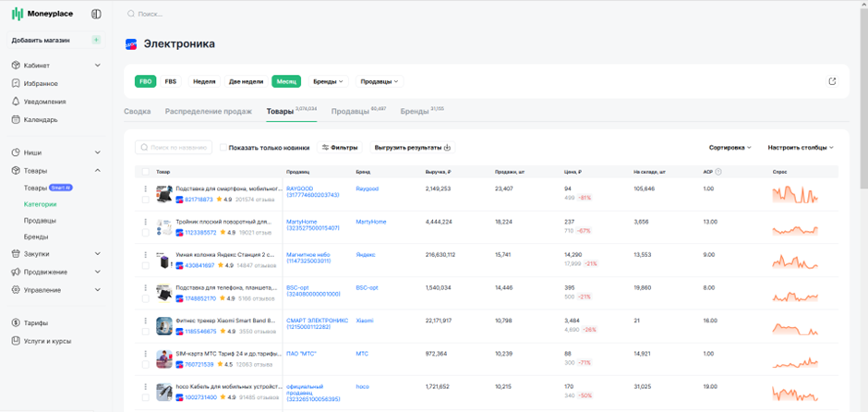Select checkbox for Подставка для смартфона row
Screen dimensions: 868x412
pos(146,200)
